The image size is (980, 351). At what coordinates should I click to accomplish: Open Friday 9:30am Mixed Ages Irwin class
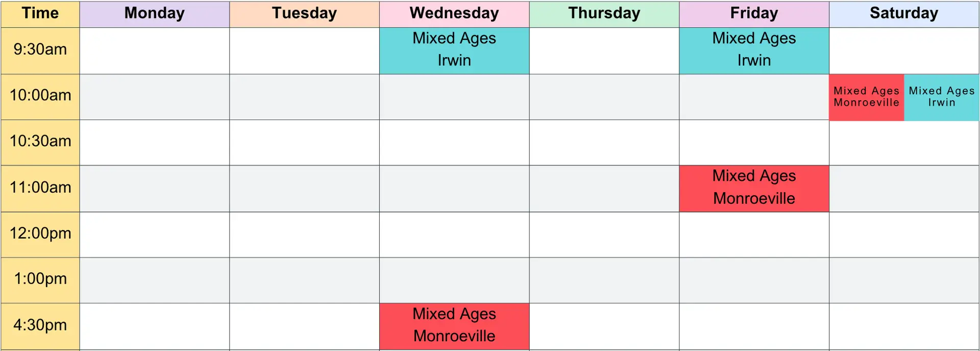click(754, 51)
